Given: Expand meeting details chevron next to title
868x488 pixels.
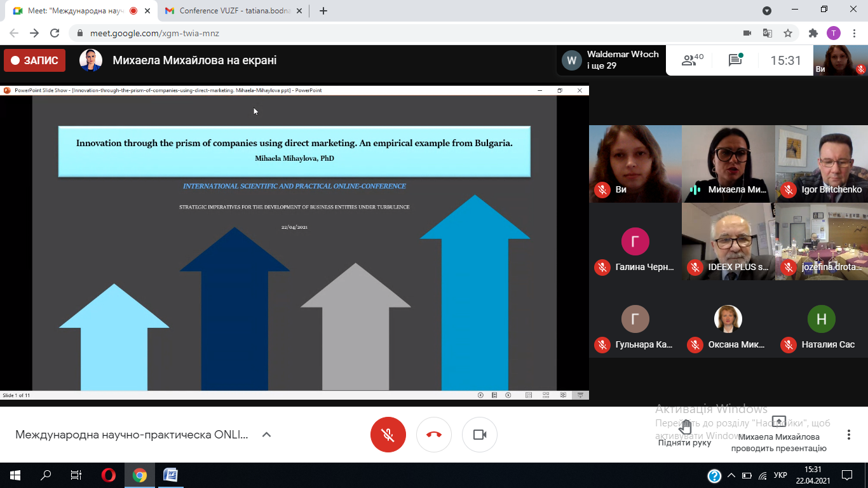Looking at the screenshot, I should 267,435.
